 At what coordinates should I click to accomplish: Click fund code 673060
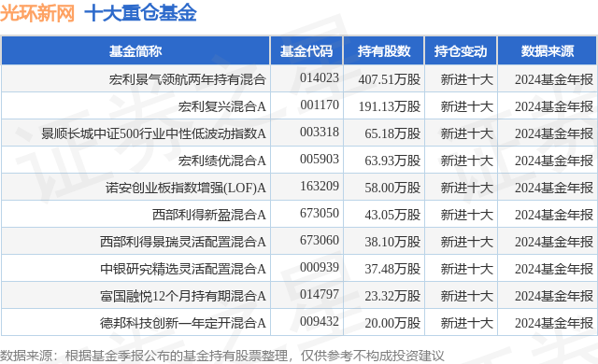pyautogui.click(x=320, y=240)
